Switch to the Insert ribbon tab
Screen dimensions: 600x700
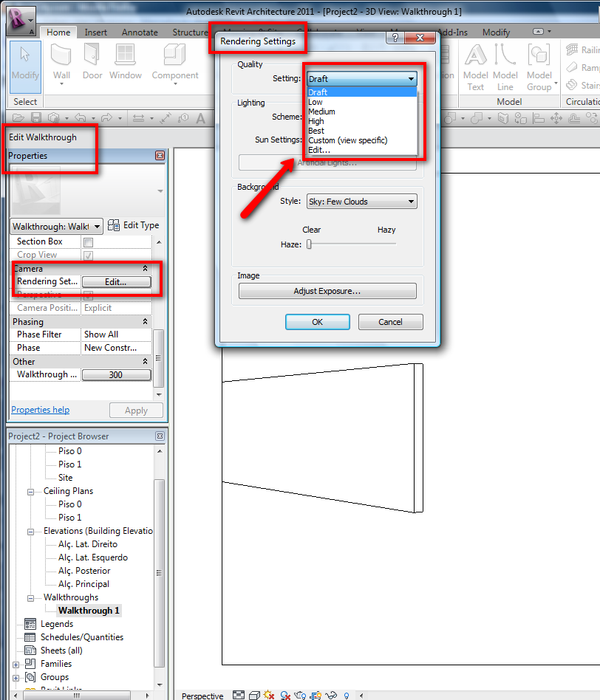click(x=95, y=32)
